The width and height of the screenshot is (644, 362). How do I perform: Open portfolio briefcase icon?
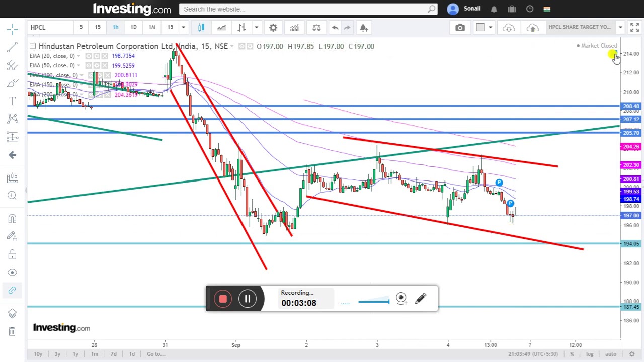(512, 9)
